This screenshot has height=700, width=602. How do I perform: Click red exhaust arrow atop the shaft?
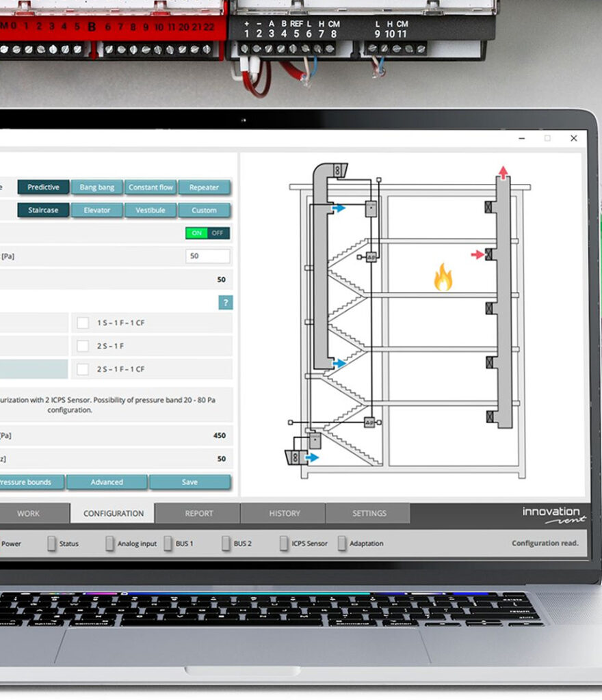tap(503, 172)
